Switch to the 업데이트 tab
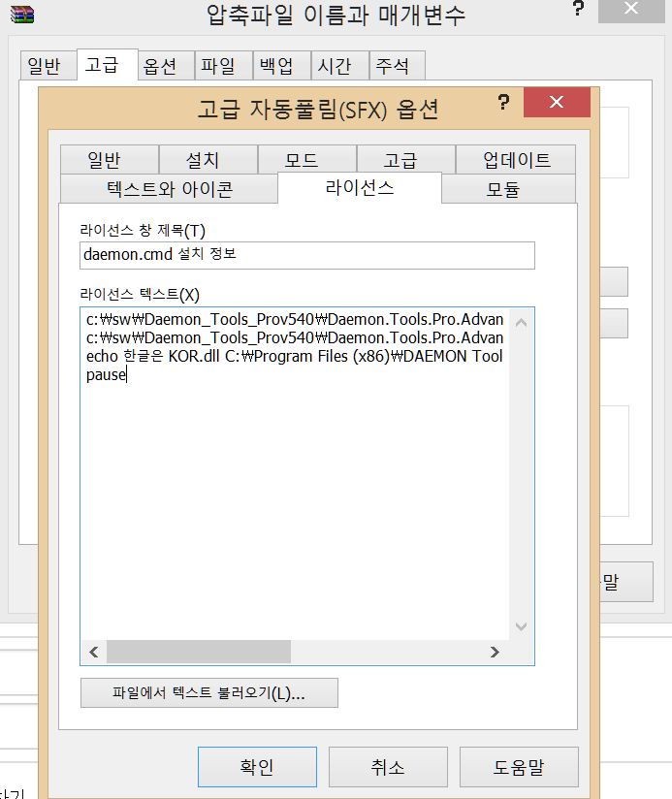 tap(516, 160)
